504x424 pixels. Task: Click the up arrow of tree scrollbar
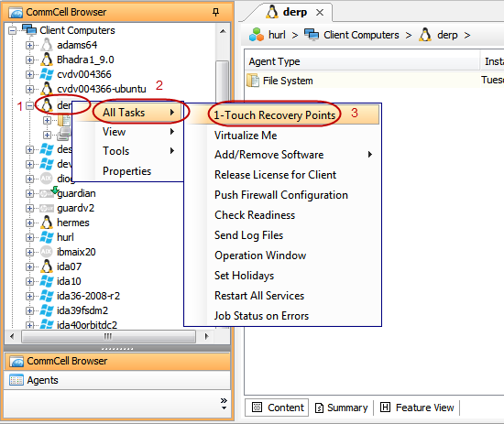(223, 31)
